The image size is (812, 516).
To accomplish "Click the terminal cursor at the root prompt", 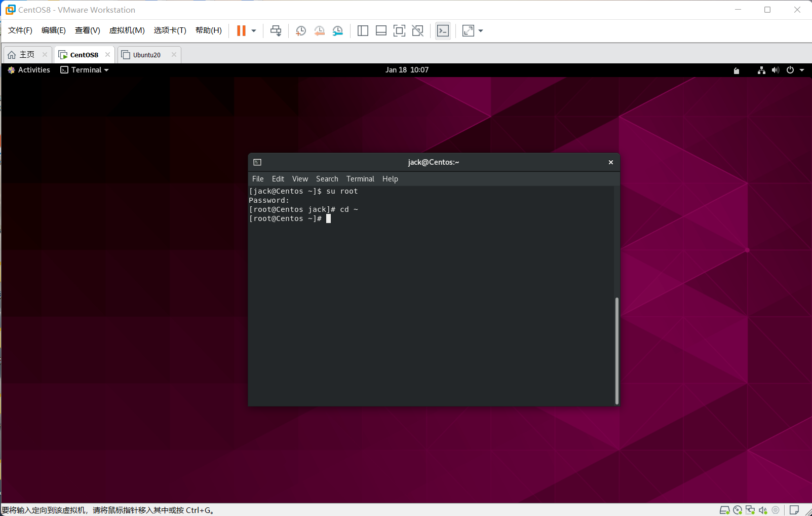I will (328, 218).
